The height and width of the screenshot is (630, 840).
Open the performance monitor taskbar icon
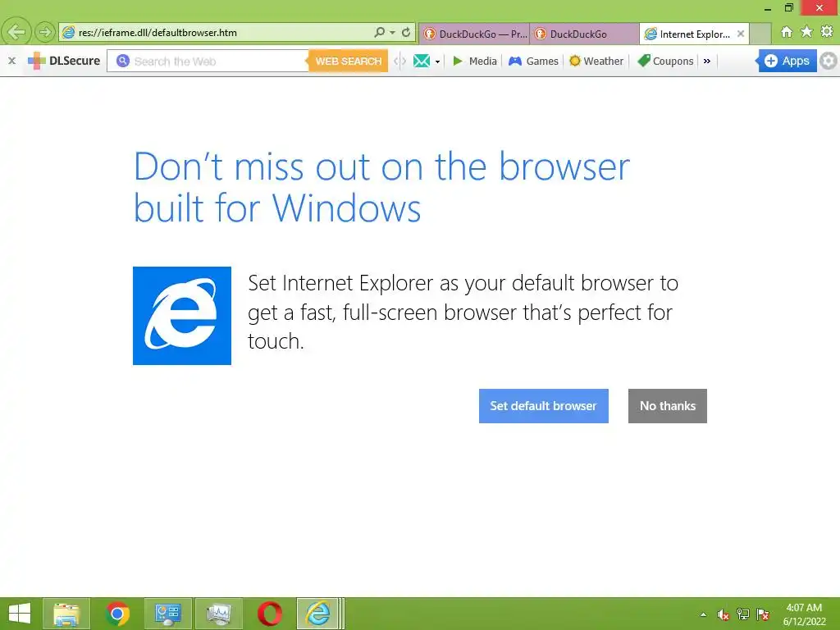pos(219,614)
